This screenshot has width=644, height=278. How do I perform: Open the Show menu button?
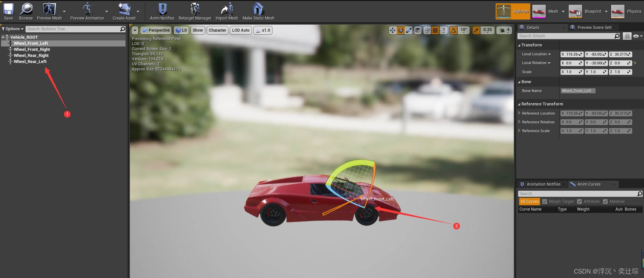198,30
